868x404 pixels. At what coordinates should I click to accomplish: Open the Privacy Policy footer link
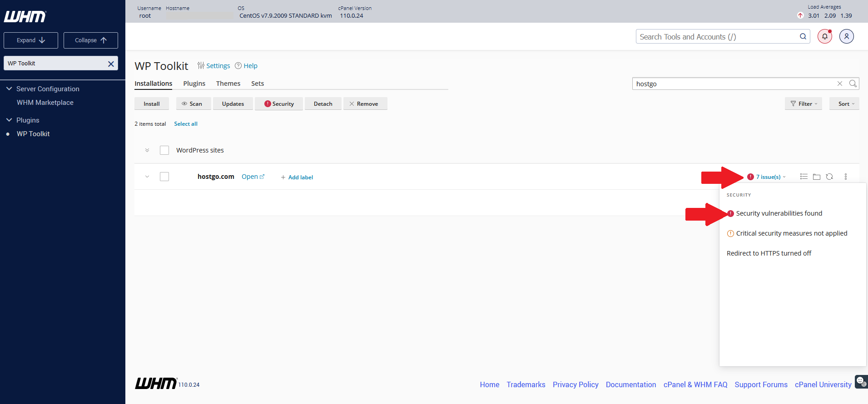575,384
